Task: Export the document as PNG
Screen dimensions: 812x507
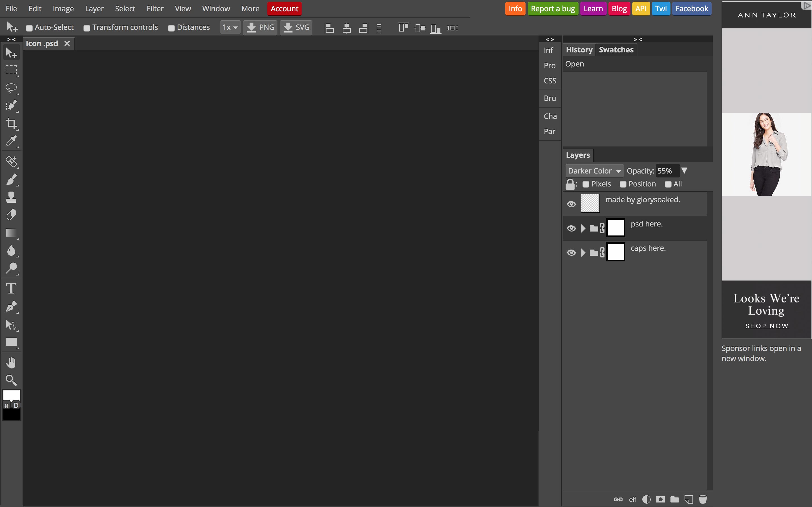Action: point(260,27)
